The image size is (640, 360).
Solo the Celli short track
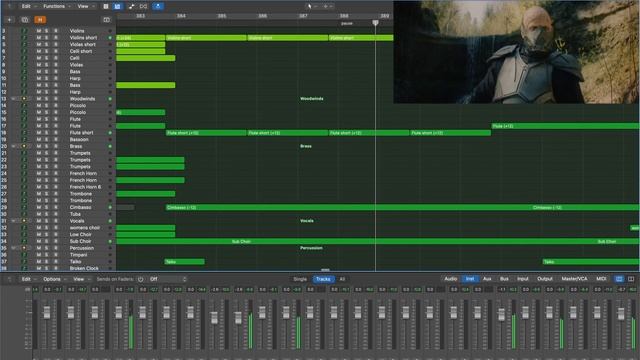[x=47, y=51]
